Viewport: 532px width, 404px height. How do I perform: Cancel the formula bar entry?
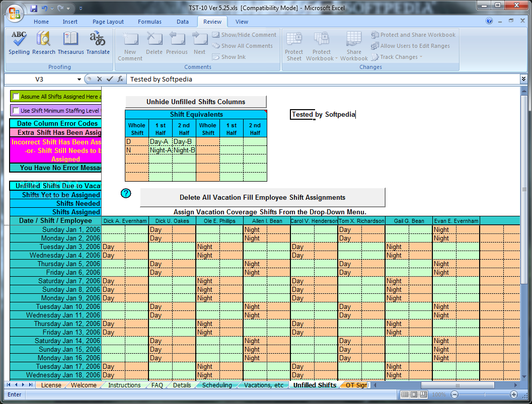(x=100, y=79)
